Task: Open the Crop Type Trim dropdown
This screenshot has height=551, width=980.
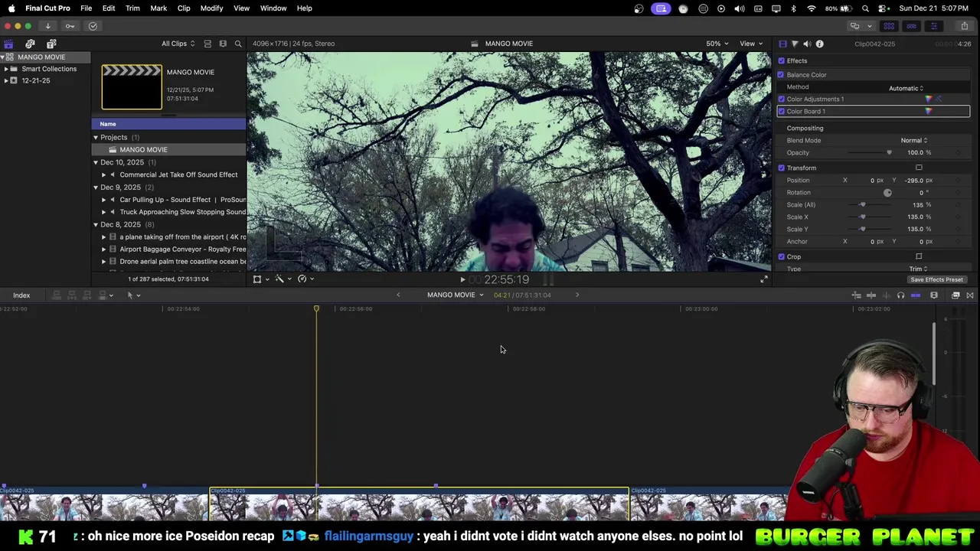Action: (918, 269)
